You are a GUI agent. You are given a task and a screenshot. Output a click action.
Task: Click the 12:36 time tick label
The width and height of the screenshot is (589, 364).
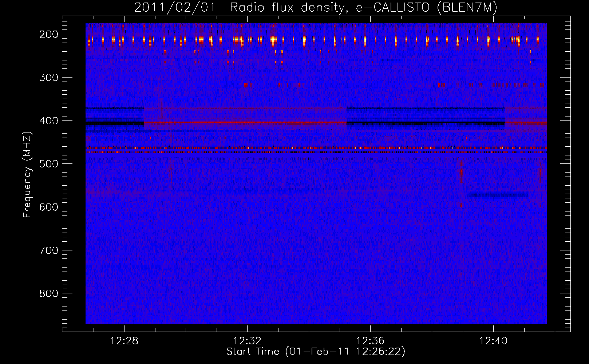click(x=370, y=341)
